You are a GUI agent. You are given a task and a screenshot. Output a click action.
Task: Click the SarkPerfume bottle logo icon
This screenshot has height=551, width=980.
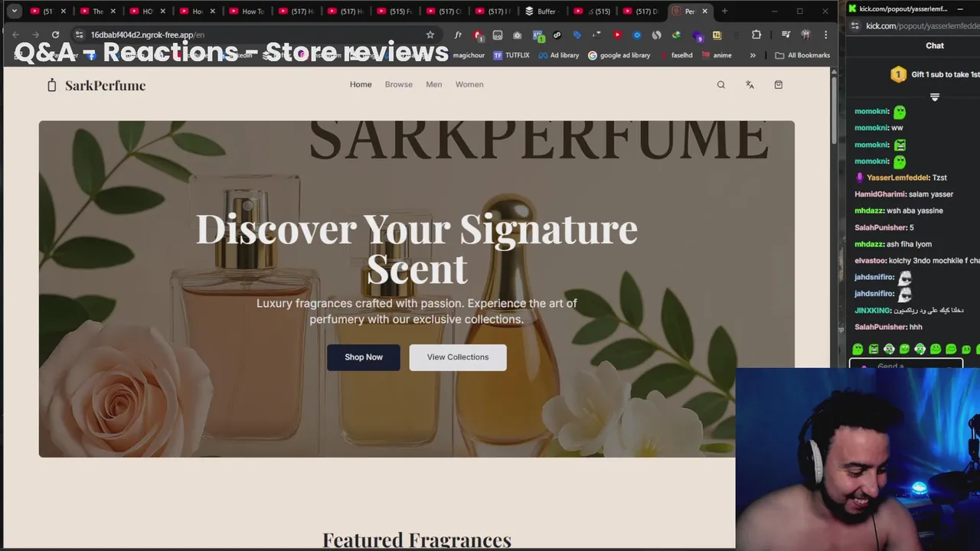coord(51,85)
